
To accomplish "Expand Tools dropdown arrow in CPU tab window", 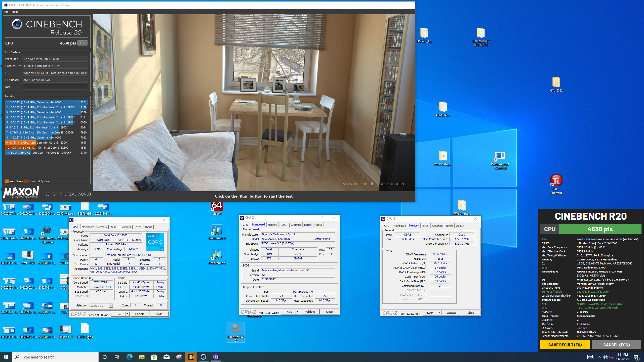I will [127, 314].
